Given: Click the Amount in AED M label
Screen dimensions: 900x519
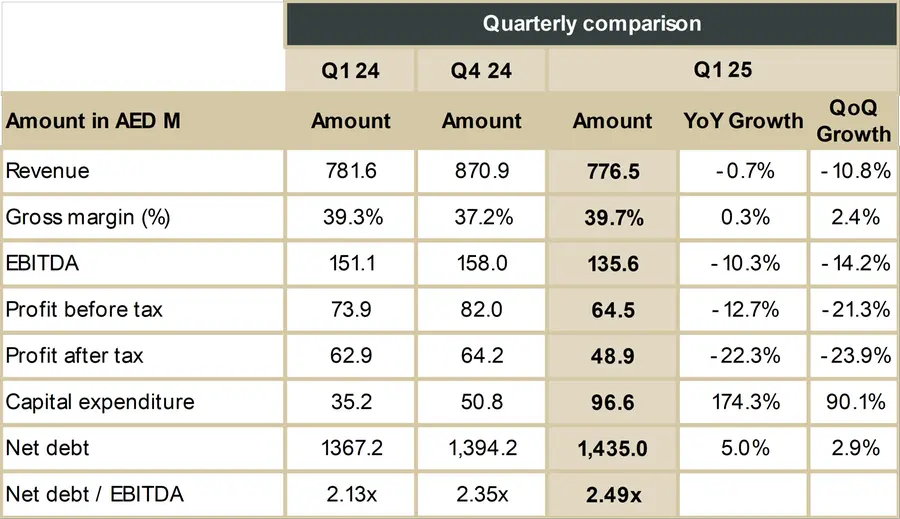Looking at the screenshot, I should tap(93, 121).
